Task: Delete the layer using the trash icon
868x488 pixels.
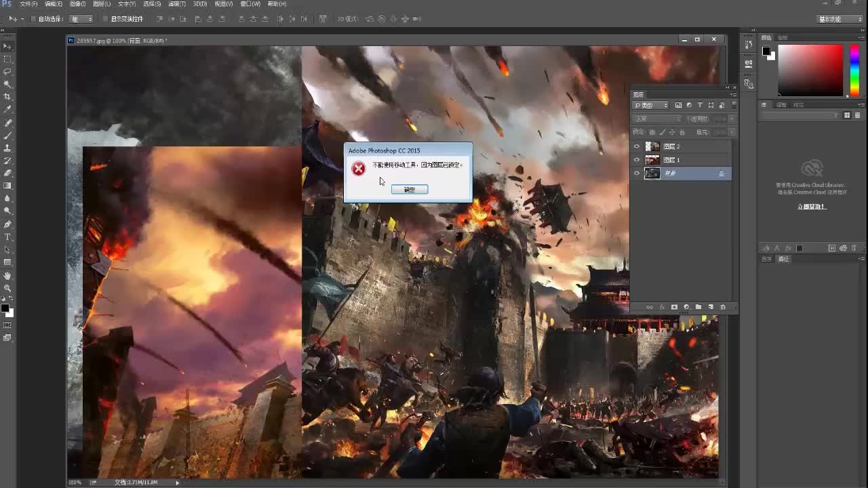Action: coord(723,307)
